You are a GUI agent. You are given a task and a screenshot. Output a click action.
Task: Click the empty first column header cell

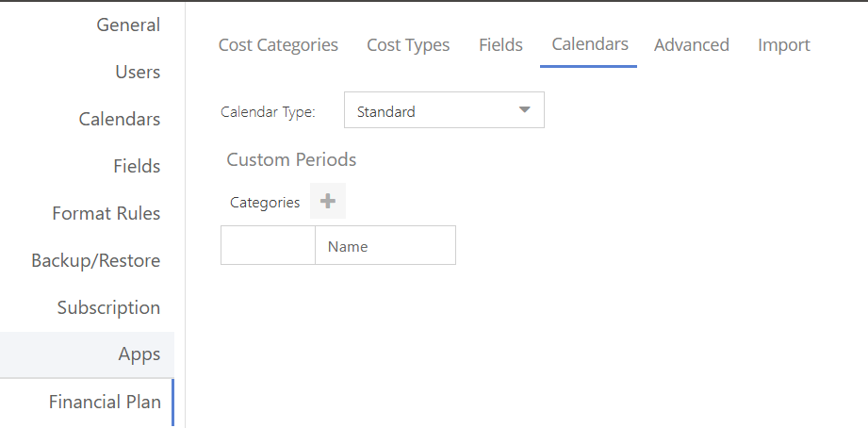[x=268, y=245]
